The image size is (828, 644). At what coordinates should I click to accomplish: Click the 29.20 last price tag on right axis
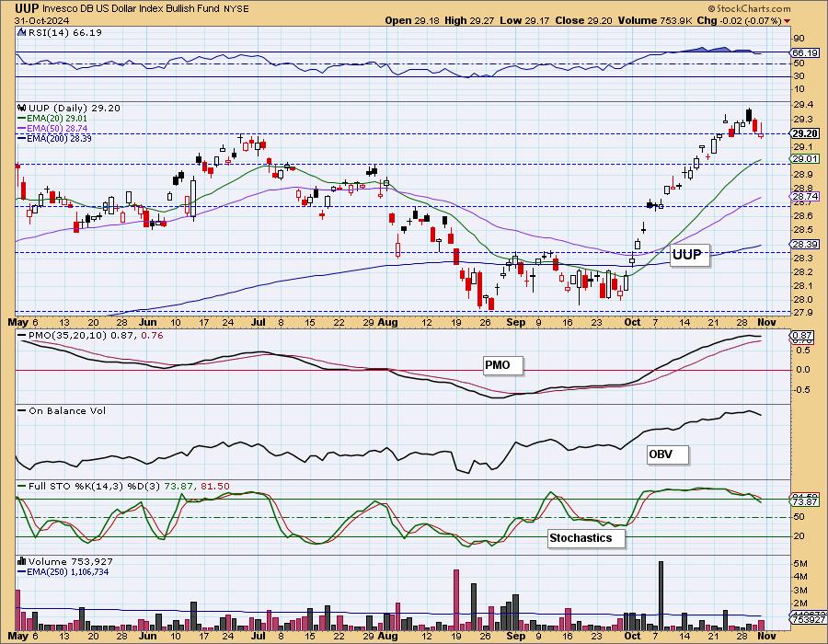pyautogui.click(x=806, y=133)
